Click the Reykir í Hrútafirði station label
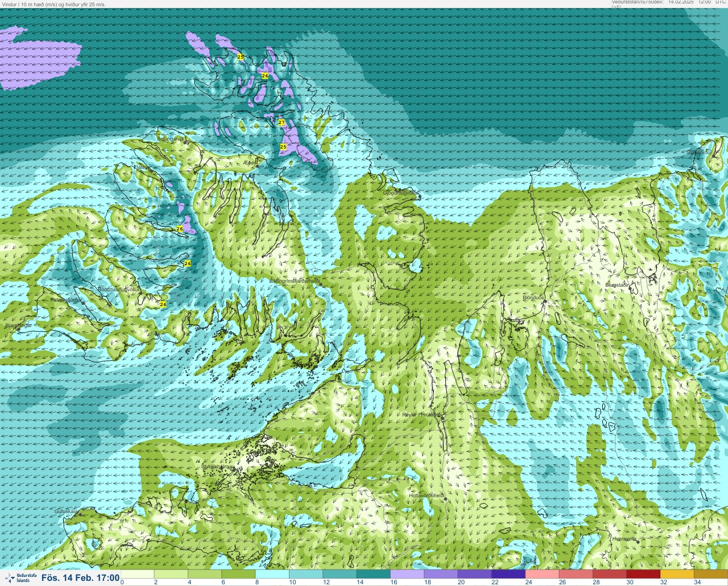Screen dimensions: 728x586 point(422,415)
